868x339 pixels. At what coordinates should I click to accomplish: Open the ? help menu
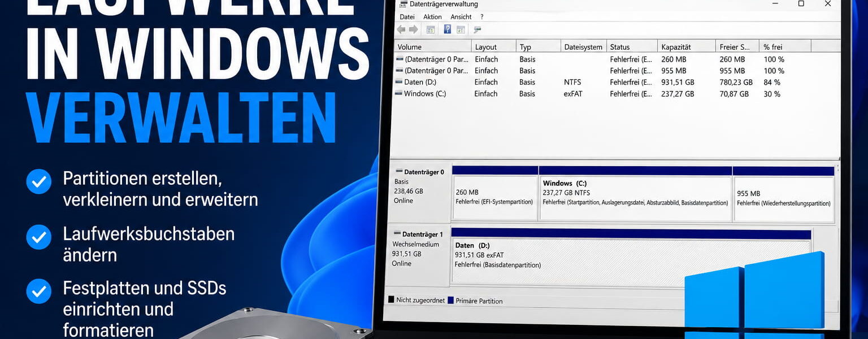(481, 17)
